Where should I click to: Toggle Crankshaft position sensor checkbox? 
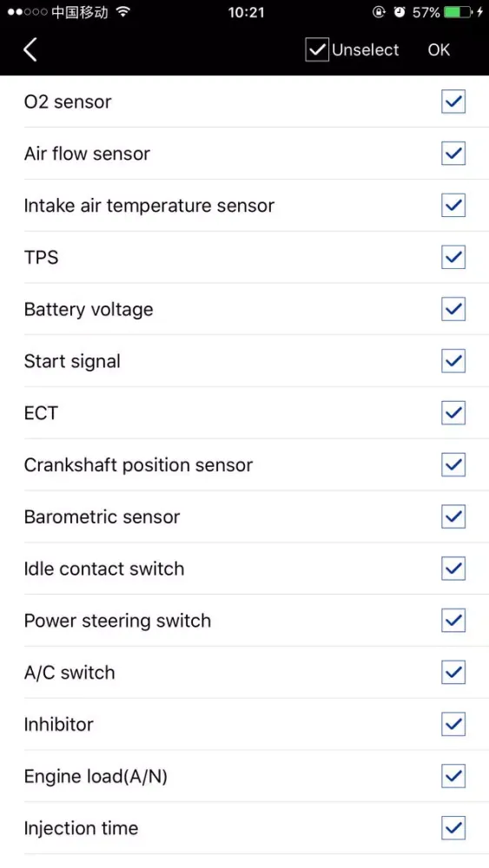(x=453, y=465)
